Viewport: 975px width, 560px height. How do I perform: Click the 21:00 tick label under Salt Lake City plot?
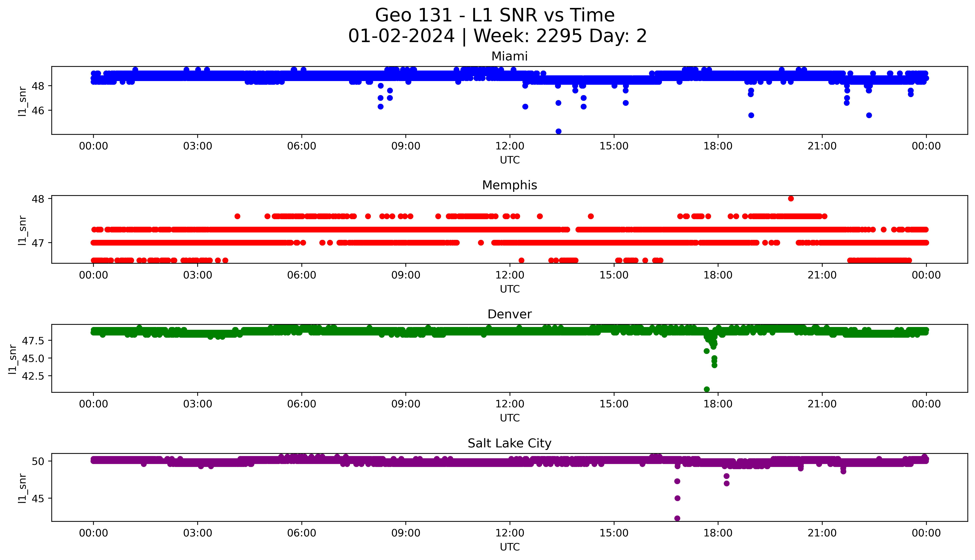[x=822, y=533]
